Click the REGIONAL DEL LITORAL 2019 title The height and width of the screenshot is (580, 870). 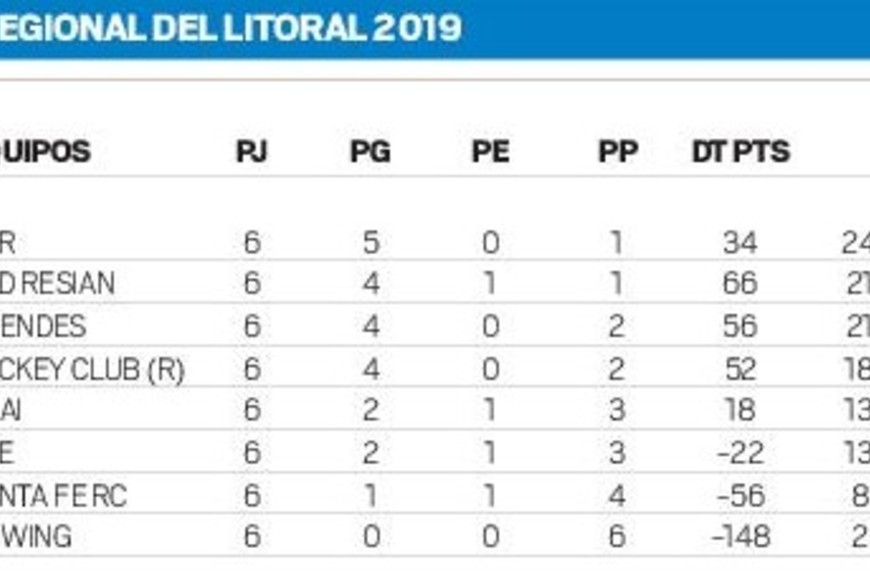point(230,28)
